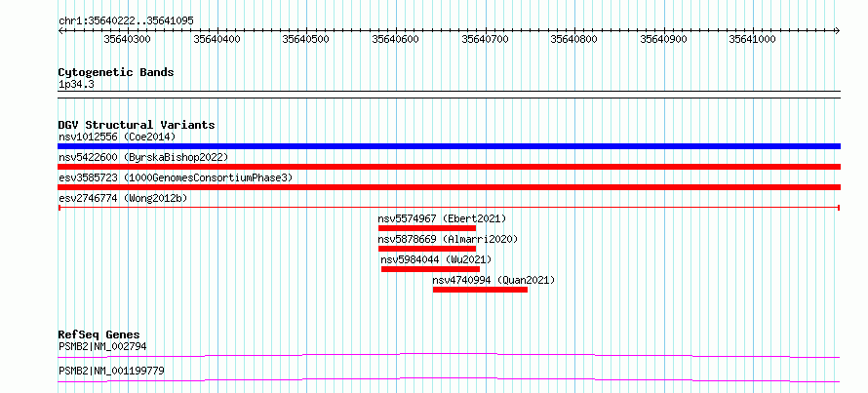Open esv3585723 (1000GenomesConsortiumPhase3) label

point(176,177)
